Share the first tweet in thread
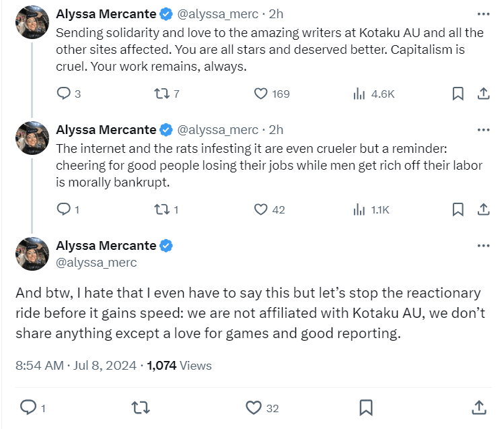 [482, 94]
